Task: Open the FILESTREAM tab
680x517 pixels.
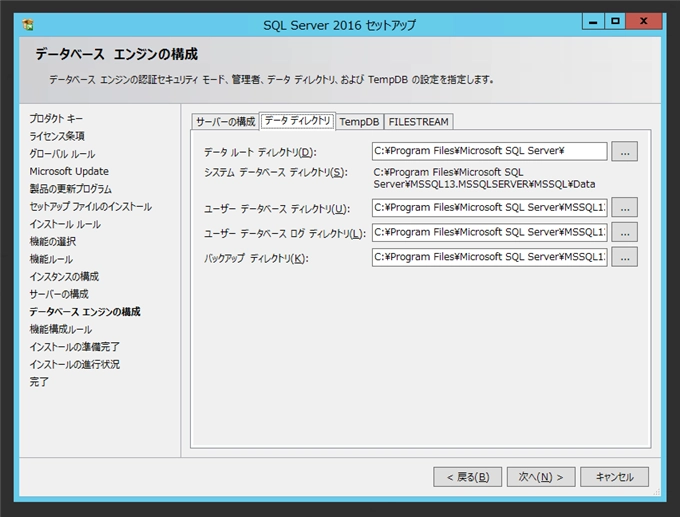Action: (418, 122)
